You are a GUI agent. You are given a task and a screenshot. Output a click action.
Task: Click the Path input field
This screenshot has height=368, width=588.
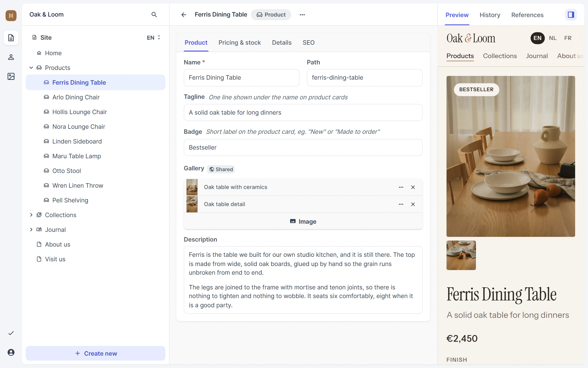(x=365, y=78)
